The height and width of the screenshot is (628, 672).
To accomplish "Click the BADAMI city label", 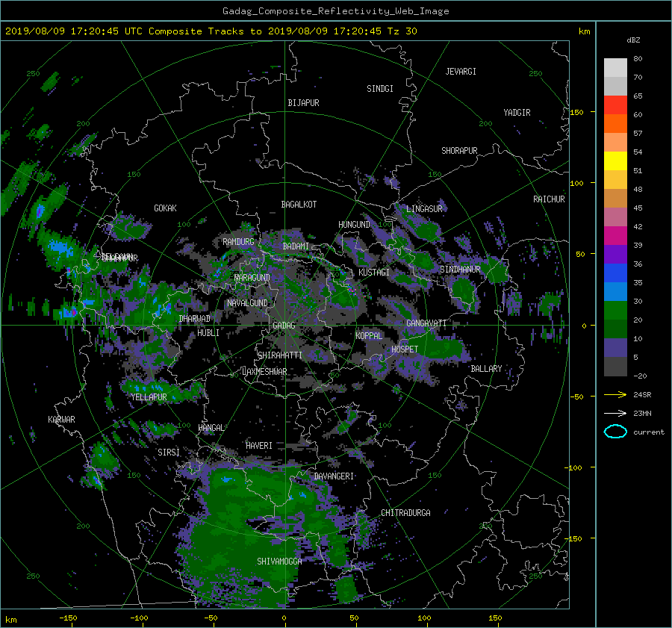I will pos(296,246).
